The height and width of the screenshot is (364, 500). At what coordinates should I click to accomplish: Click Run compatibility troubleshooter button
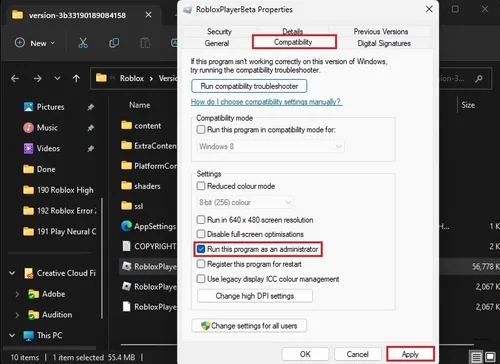tap(249, 86)
